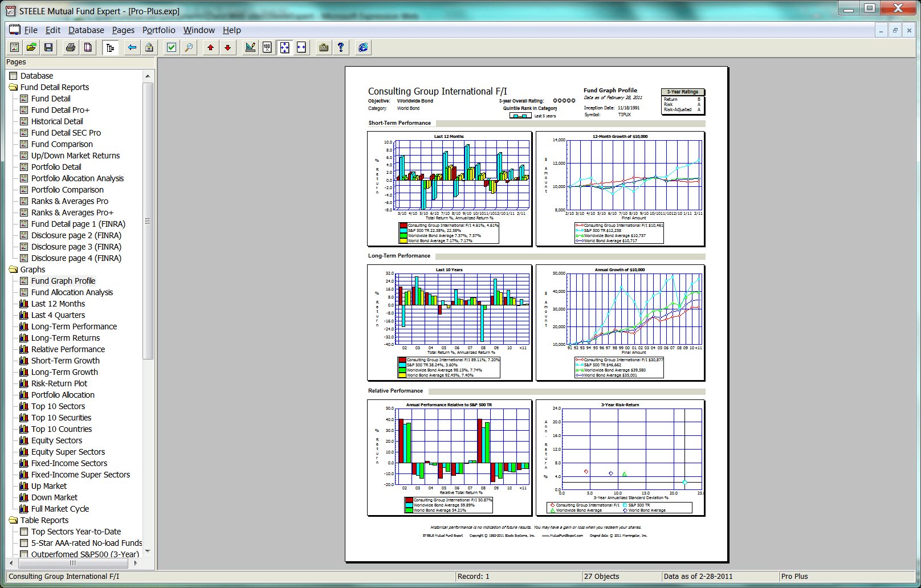Open Portfolio Allocation Analysis page
The height and width of the screenshot is (588, 921).
tap(77, 178)
